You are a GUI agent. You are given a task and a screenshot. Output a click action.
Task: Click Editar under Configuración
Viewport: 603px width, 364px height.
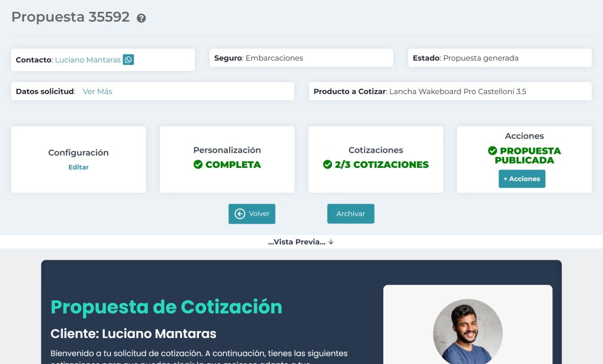[x=78, y=167]
